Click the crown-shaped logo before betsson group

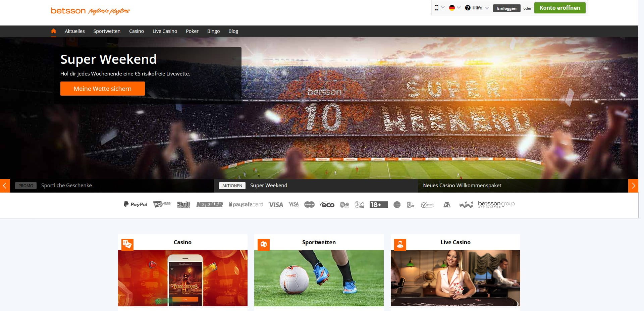[x=466, y=205]
